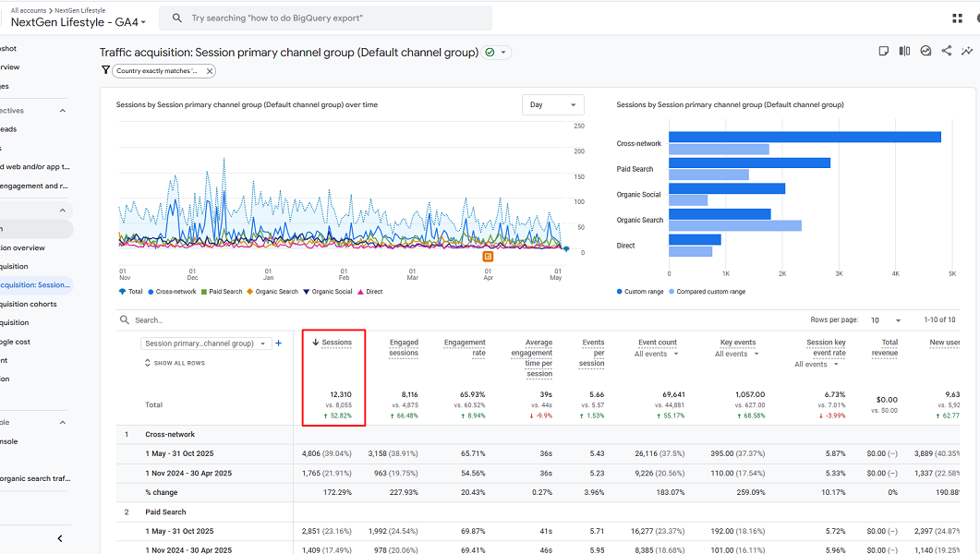Click the share this report icon
Image resolution: width=980 pixels, height=554 pixels.
point(946,52)
